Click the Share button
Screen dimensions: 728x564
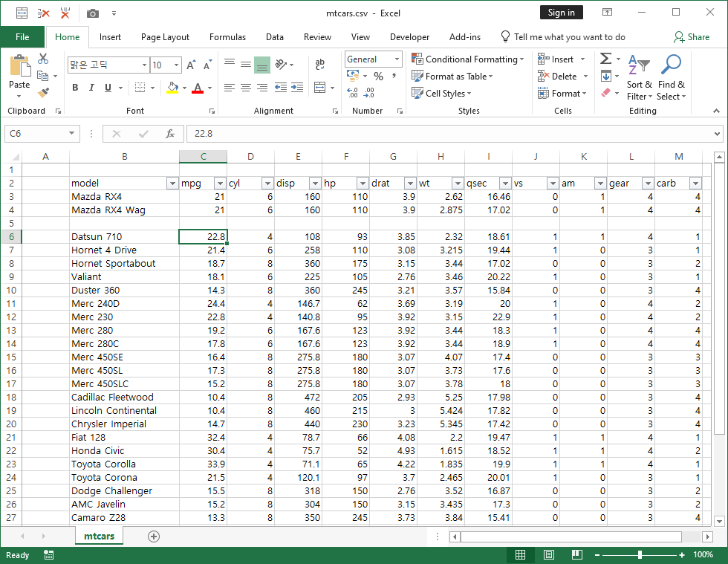692,37
